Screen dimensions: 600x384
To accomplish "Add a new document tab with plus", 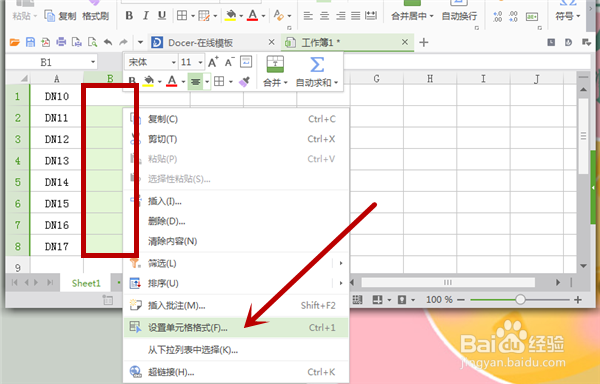I will [x=424, y=42].
